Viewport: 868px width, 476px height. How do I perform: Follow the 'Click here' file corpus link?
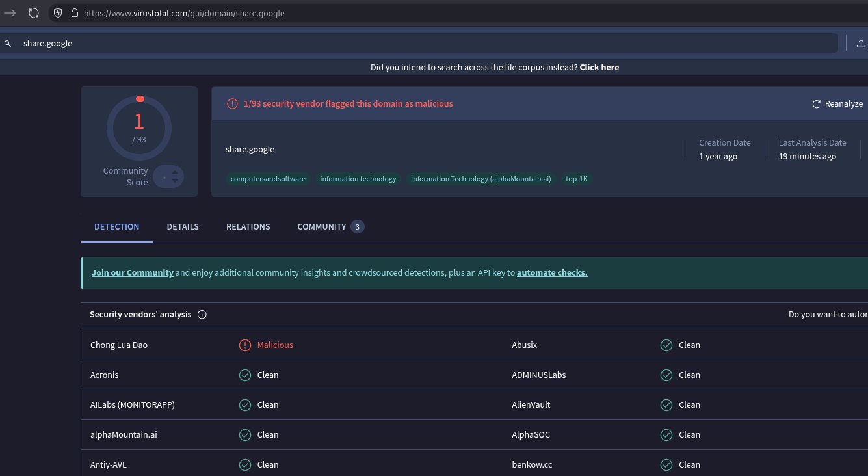pos(599,68)
